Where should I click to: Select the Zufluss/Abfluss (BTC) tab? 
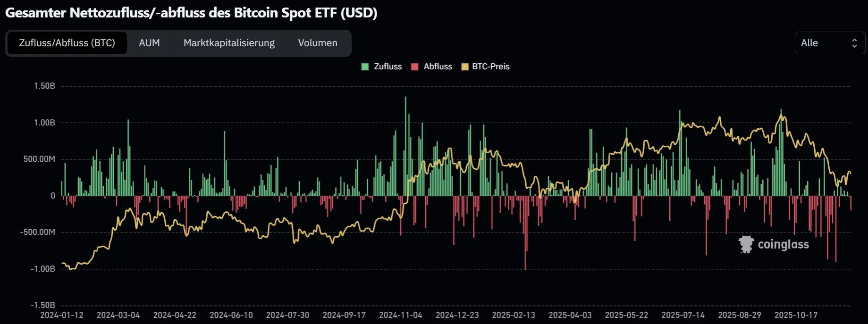67,43
